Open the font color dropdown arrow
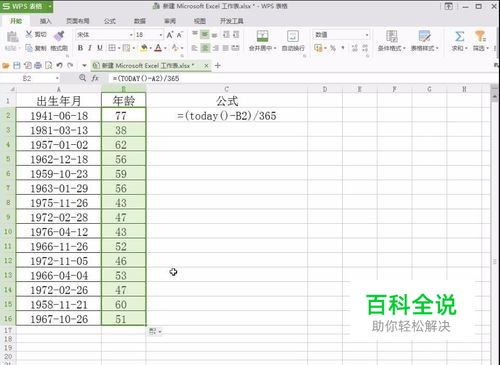Viewport: 500px width, 365px height. point(165,48)
